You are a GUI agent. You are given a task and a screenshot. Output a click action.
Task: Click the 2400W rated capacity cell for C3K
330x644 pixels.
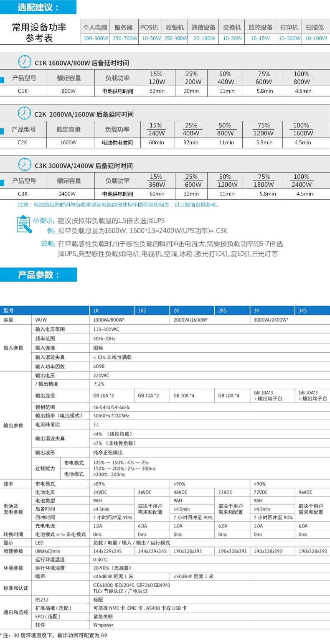pyautogui.click(x=67, y=194)
